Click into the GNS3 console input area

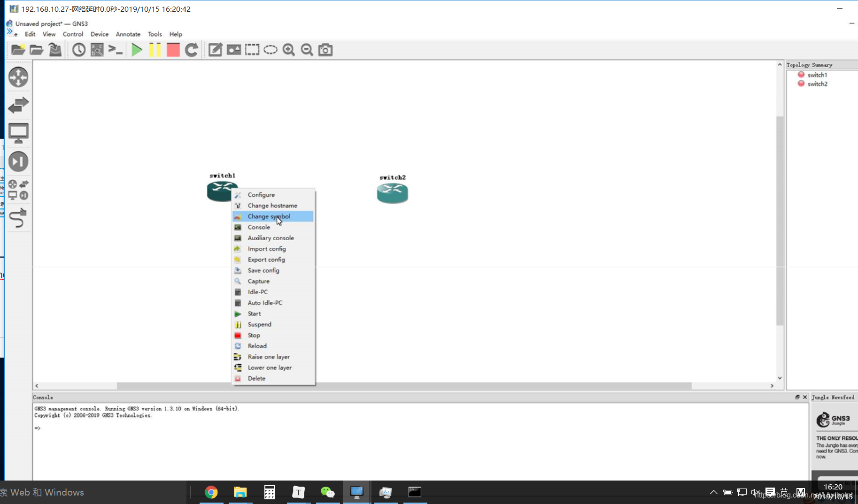click(x=421, y=441)
